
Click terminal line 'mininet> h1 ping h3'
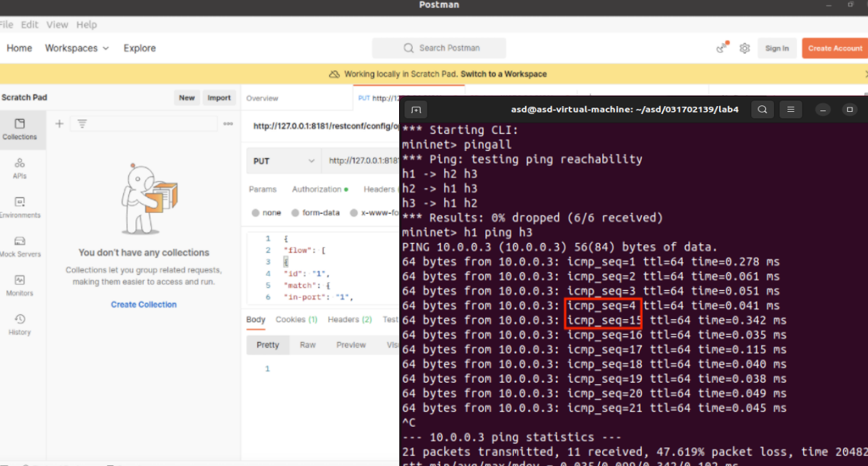(x=467, y=232)
